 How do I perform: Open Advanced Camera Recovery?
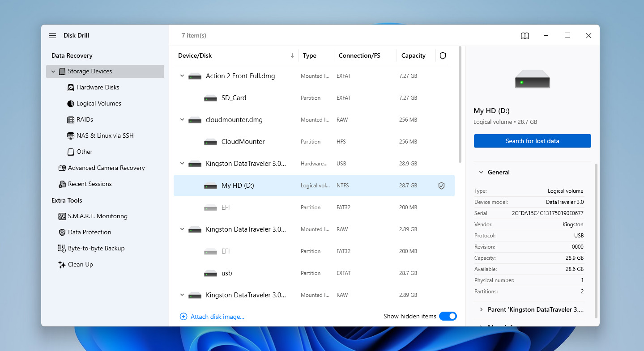(x=107, y=168)
